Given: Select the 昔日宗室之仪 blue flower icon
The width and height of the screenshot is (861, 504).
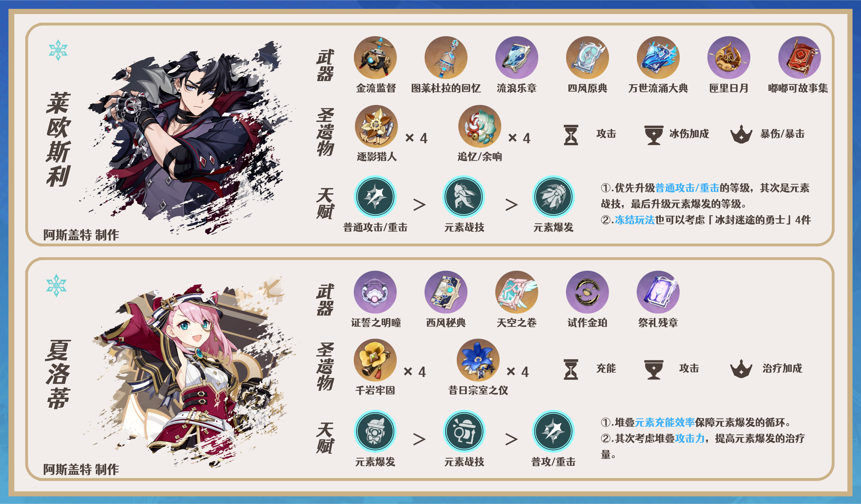Looking at the screenshot, I should [x=478, y=360].
